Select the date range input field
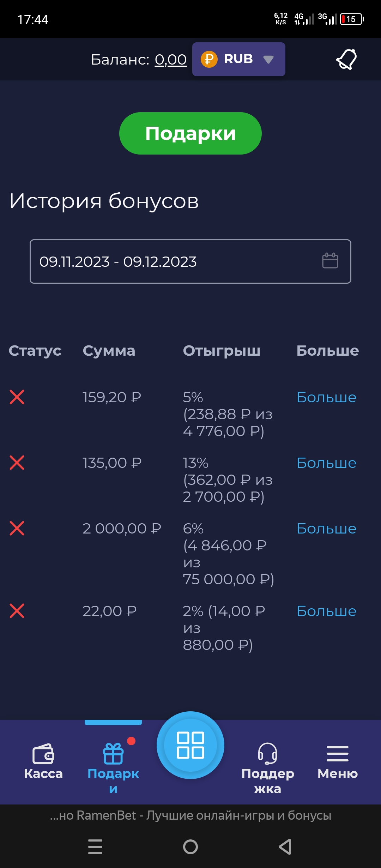381x868 pixels. 176,261
